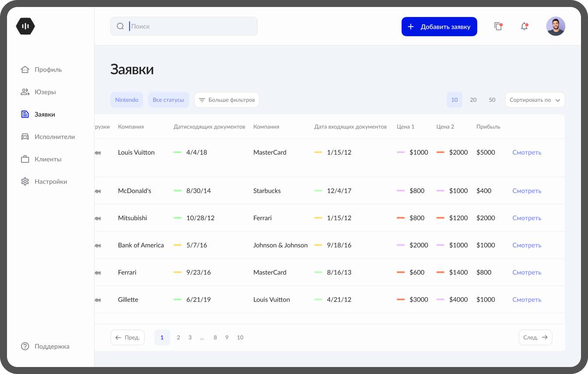This screenshot has width=588, height=374.
Task: Click the Johnson & Johnson company cell
Action: 280,245
